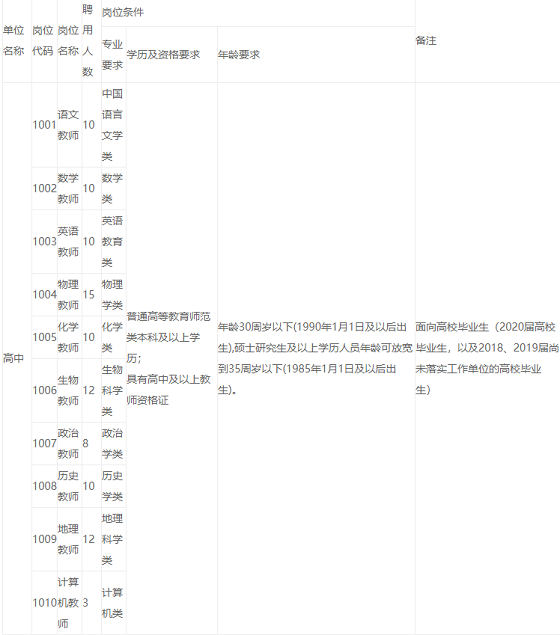Screen dimensions: 560x635
Task: Select the 英语教师 position cell
Action: (x=68, y=241)
